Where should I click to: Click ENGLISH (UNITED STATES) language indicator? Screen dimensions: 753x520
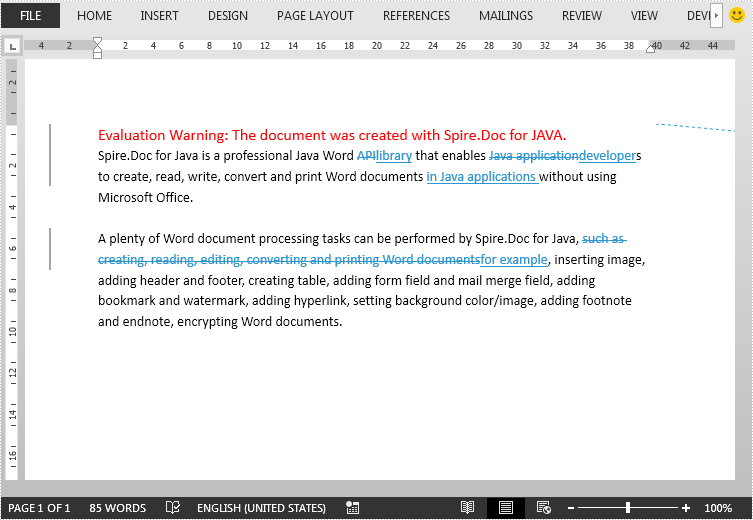[x=261, y=508]
